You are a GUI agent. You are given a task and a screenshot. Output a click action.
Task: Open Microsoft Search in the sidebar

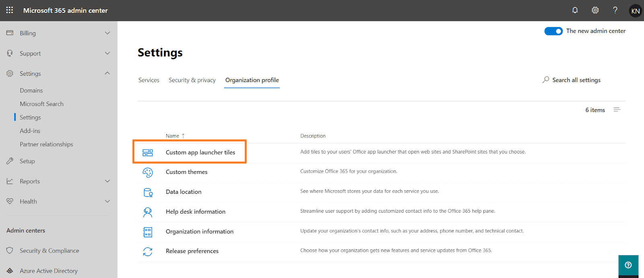pos(42,104)
